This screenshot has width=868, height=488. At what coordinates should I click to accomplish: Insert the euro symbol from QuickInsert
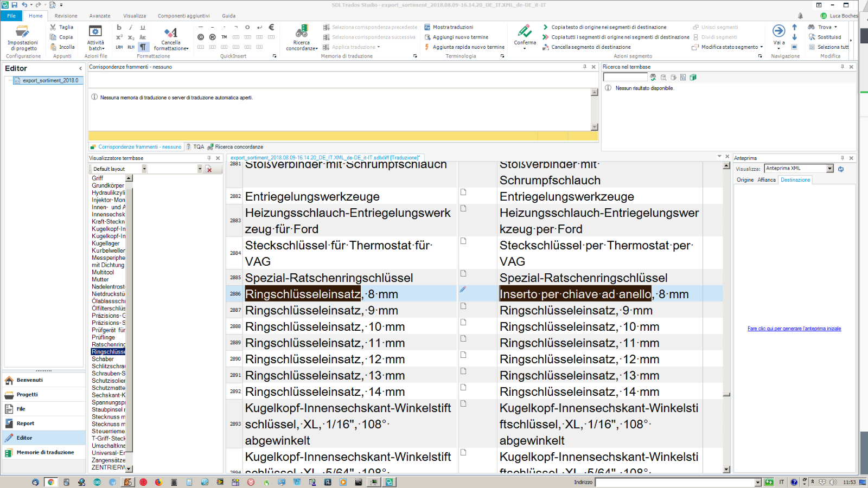tap(271, 28)
